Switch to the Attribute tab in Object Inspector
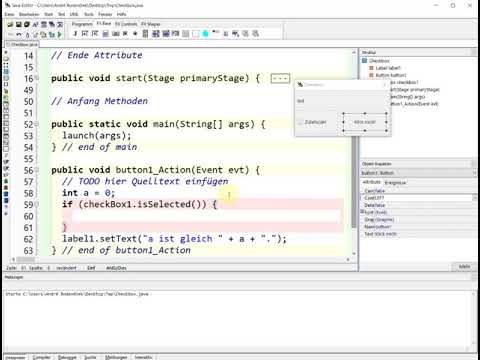Viewport: 480px width, 360px height. pyautogui.click(x=372, y=182)
